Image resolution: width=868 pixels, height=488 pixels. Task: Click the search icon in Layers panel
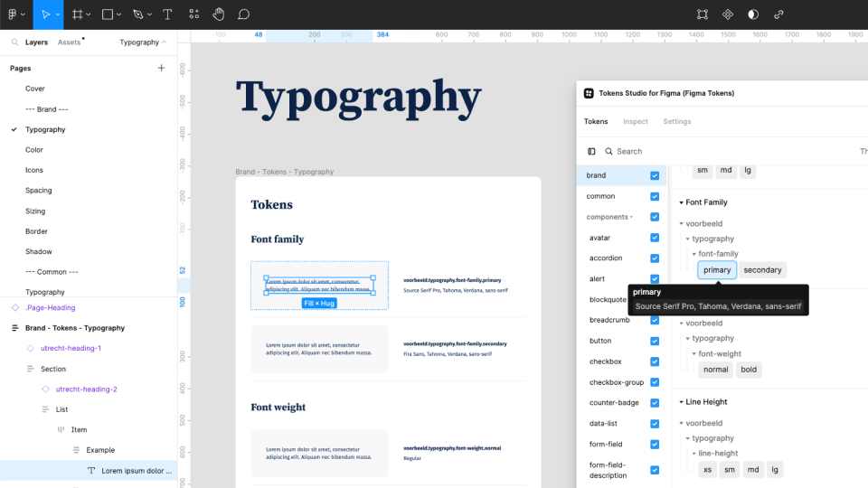click(15, 42)
